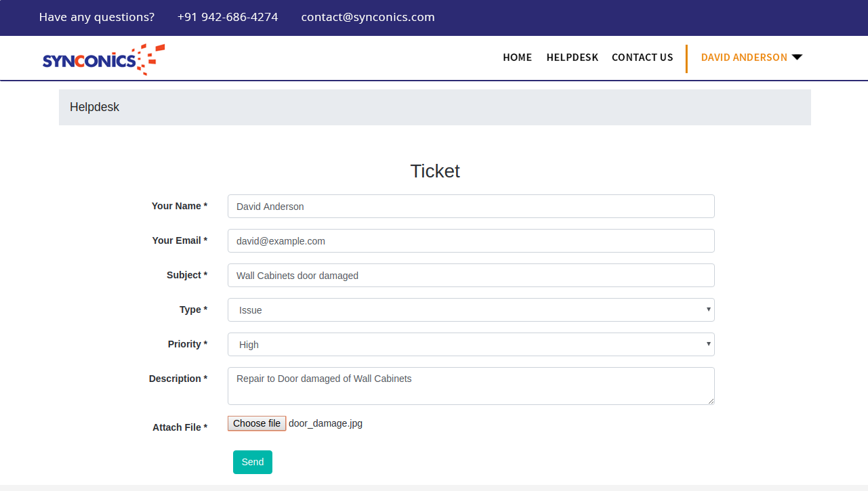Click the Have any questions text
The height and width of the screenshot is (491, 868).
pos(96,17)
